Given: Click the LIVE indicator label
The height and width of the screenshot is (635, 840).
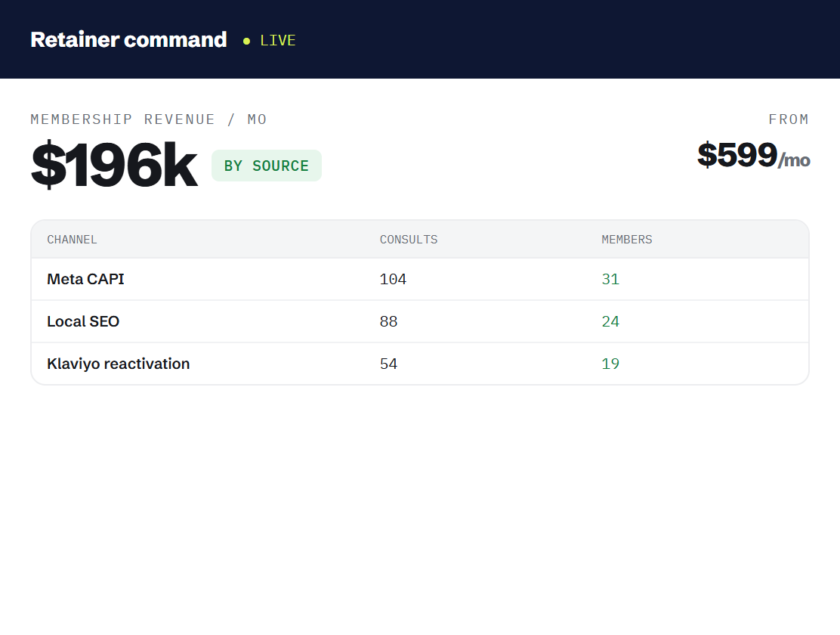Looking at the screenshot, I should tap(277, 41).
